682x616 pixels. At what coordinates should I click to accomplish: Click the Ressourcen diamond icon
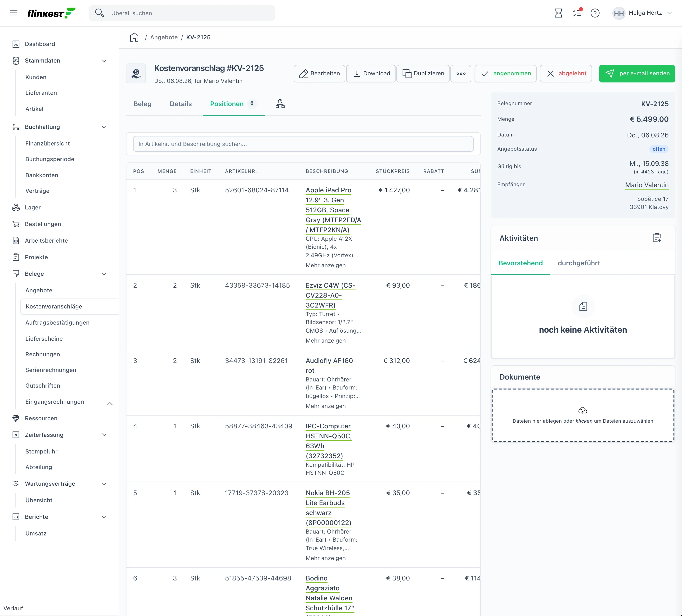click(16, 418)
